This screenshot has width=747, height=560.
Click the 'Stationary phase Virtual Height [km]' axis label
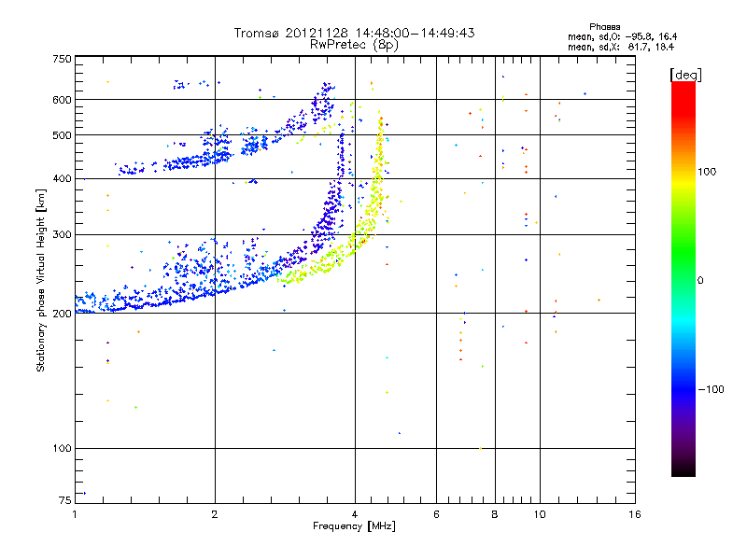(40, 280)
